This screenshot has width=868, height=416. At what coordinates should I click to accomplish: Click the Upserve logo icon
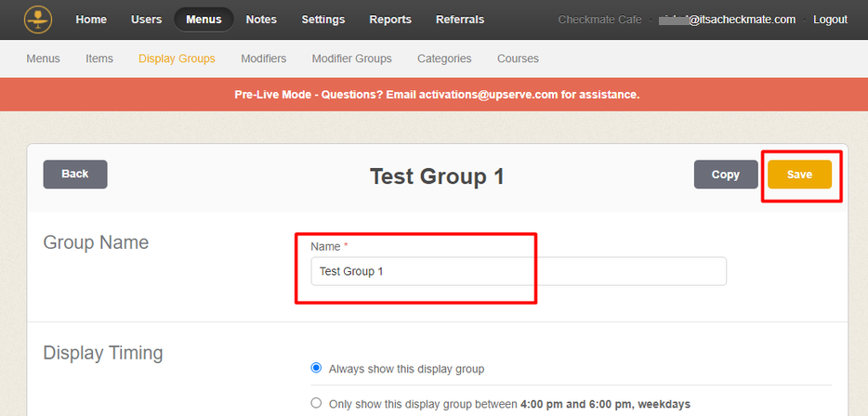37,19
